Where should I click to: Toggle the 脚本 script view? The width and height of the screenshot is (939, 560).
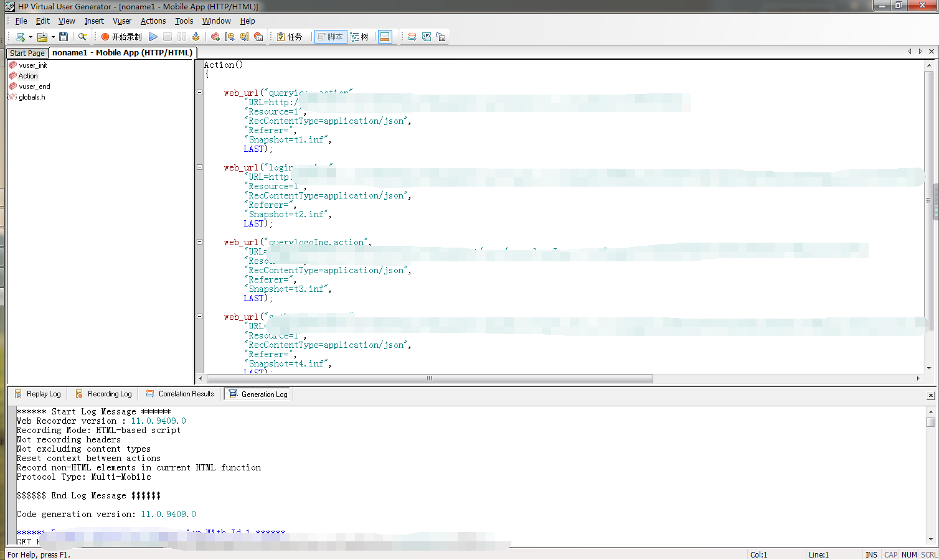tap(330, 37)
